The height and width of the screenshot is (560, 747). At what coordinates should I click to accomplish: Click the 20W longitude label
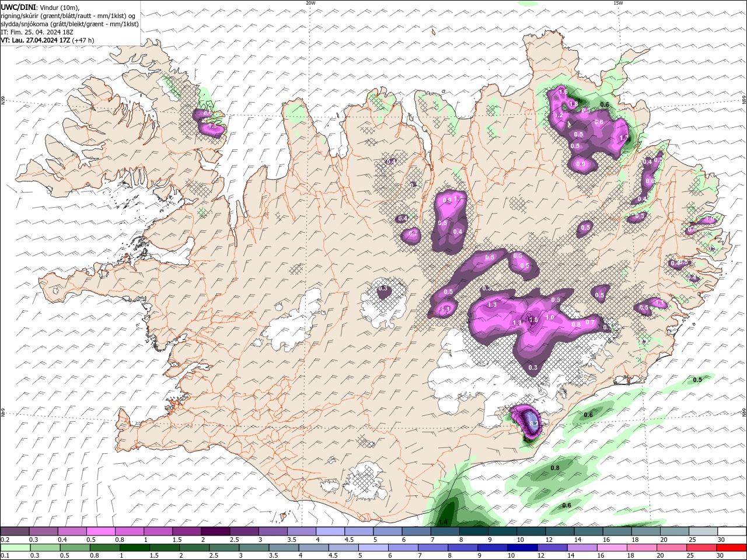(310, 3)
